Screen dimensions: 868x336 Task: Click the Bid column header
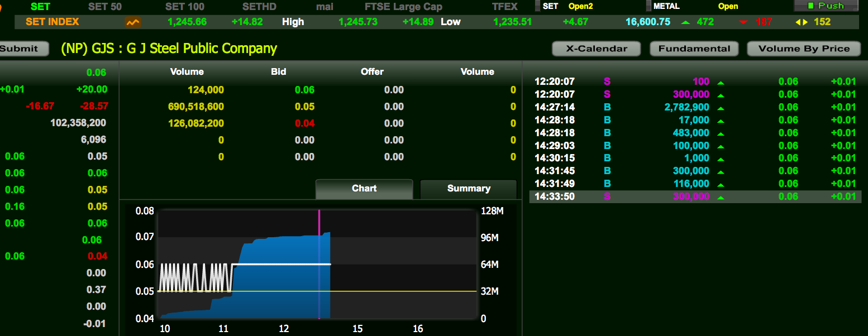click(x=279, y=71)
